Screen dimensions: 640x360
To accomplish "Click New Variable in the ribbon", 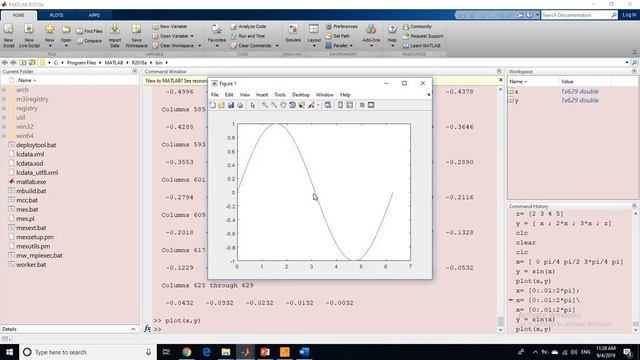I will (x=170, y=27).
